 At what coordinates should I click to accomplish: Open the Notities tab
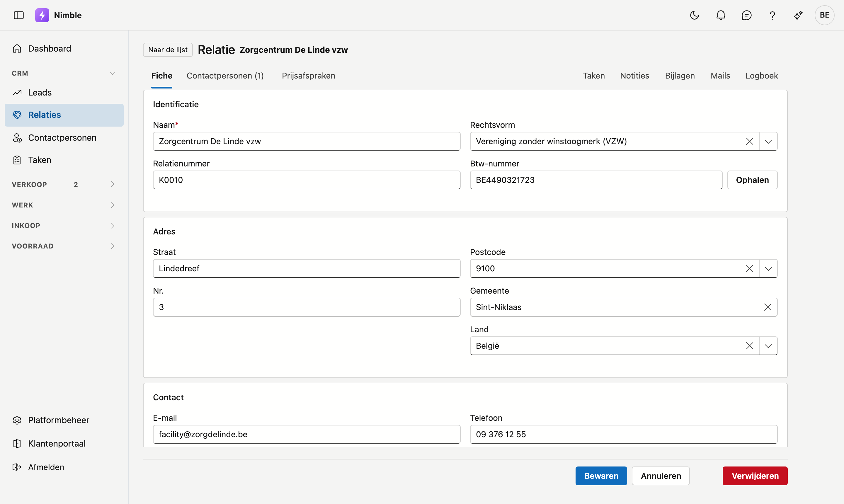(x=634, y=76)
